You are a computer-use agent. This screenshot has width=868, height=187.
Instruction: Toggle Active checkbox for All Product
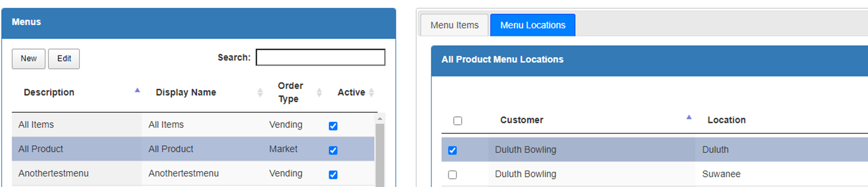[333, 150]
